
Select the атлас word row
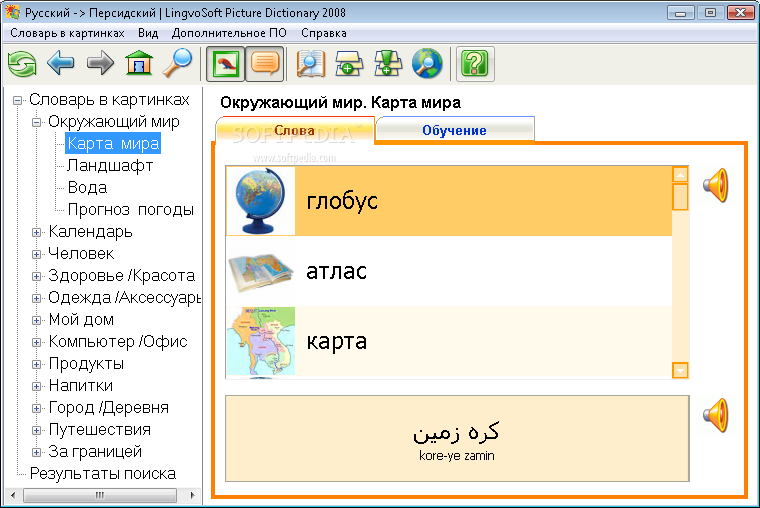[449, 271]
